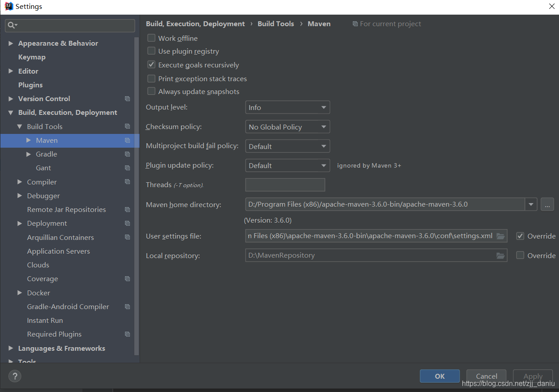
Task: Enable Always update snapshots checkbox
Action: 151,91
